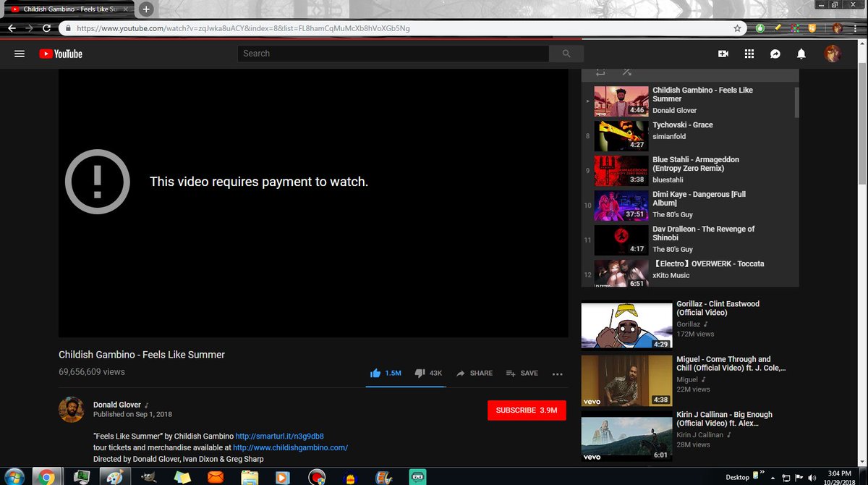Screen dimensions: 868x485
Task: Click the browser forward arrow
Action: click(29, 28)
